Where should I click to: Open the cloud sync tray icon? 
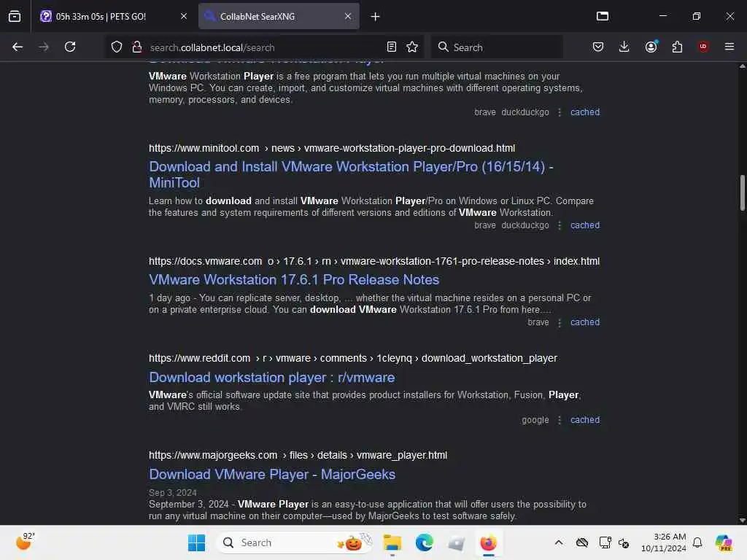point(581,542)
